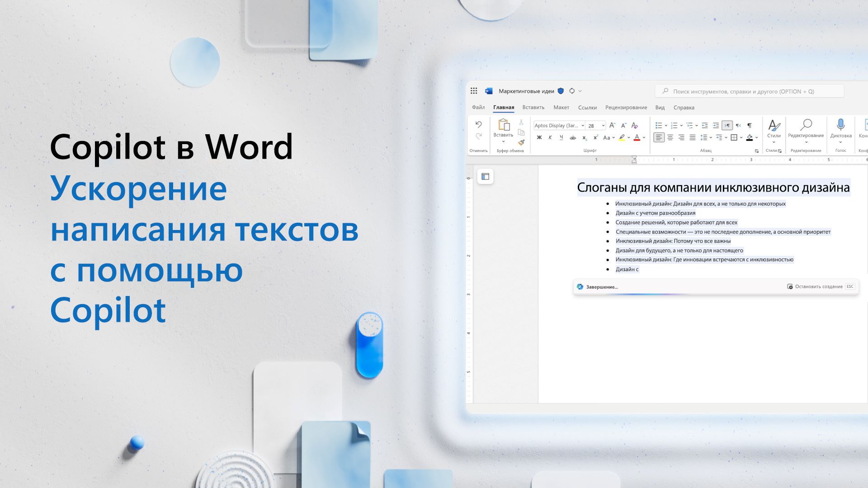Screen dimensions: 868x488
Task: Decrease font size with smaller A
Action: click(623, 125)
